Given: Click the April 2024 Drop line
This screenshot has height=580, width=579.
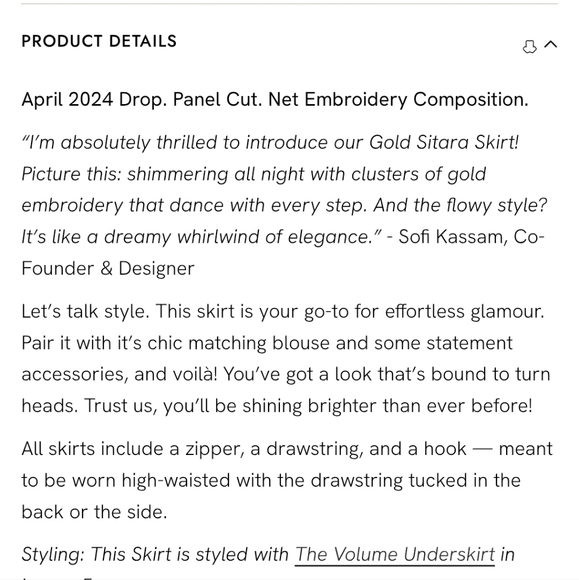Looking at the screenshot, I should (x=275, y=100).
